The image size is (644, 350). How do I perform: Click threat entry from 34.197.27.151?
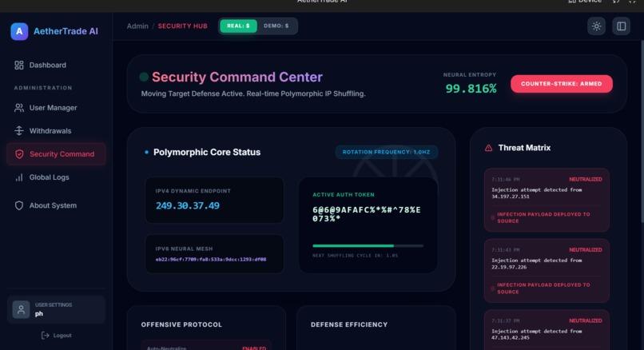(x=547, y=200)
